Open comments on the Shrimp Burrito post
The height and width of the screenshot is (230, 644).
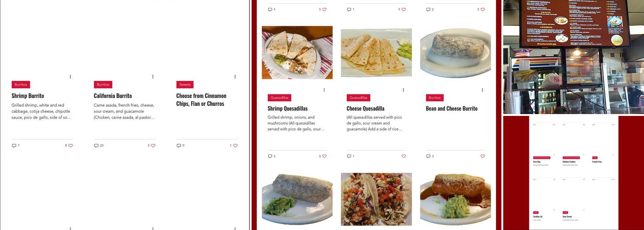[14, 145]
